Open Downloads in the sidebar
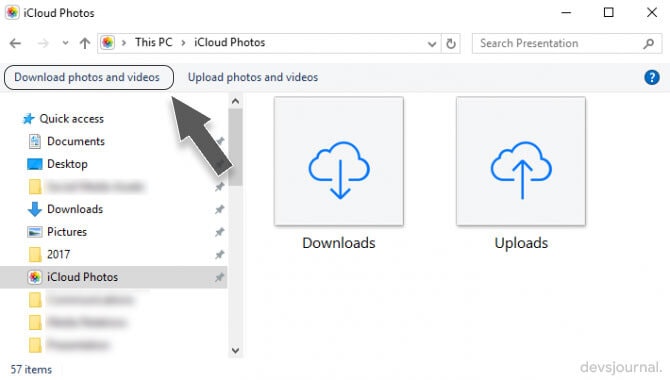The width and height of the screenshot is (670, 380). coord(75,209)
